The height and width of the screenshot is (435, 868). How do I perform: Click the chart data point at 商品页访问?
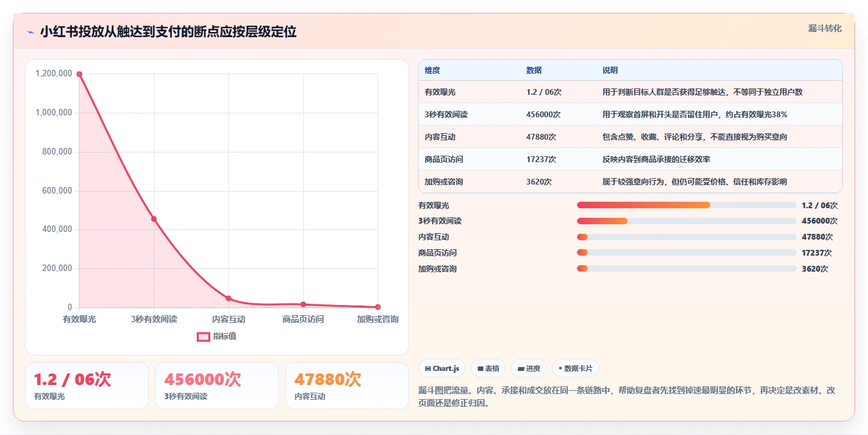[303, 304]
